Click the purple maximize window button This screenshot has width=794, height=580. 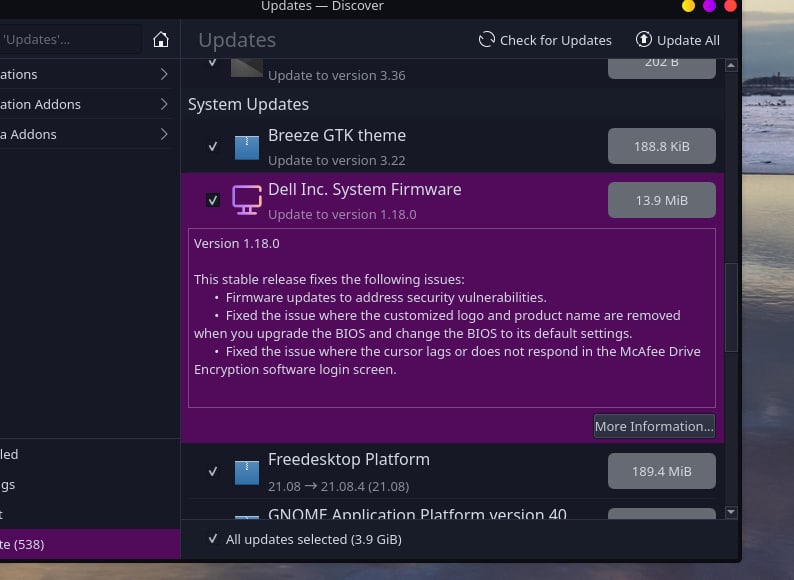tap(709, 6)
